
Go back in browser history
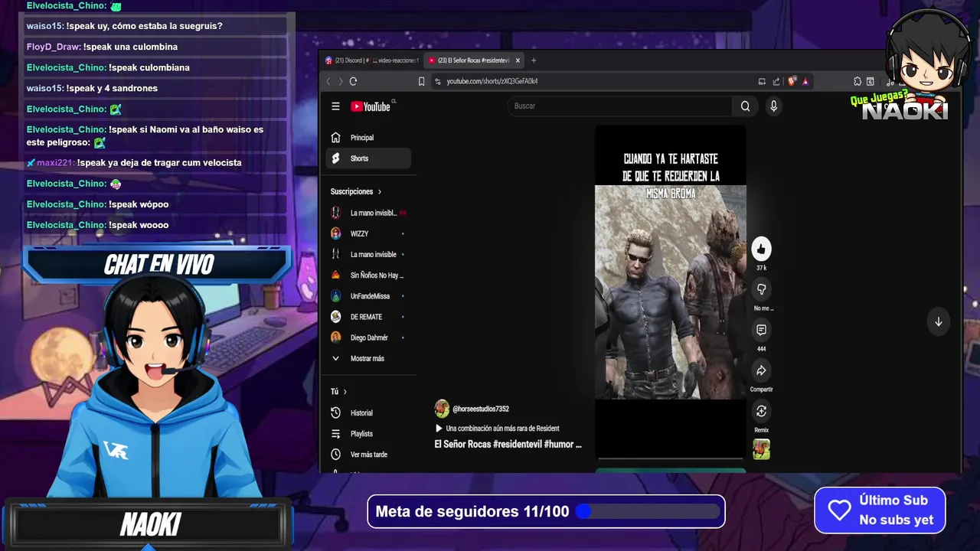328,81
